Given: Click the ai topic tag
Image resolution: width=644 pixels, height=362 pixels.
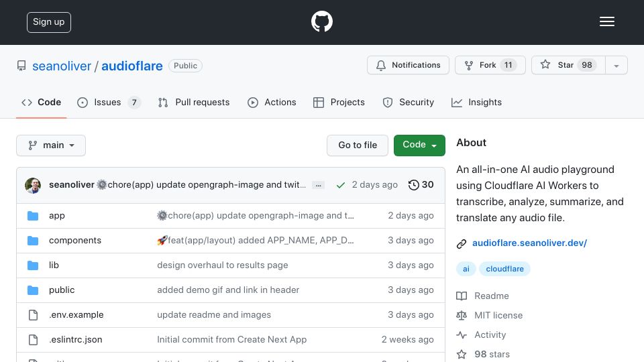Looking at the screenshot, I should [x=466, y=269].
